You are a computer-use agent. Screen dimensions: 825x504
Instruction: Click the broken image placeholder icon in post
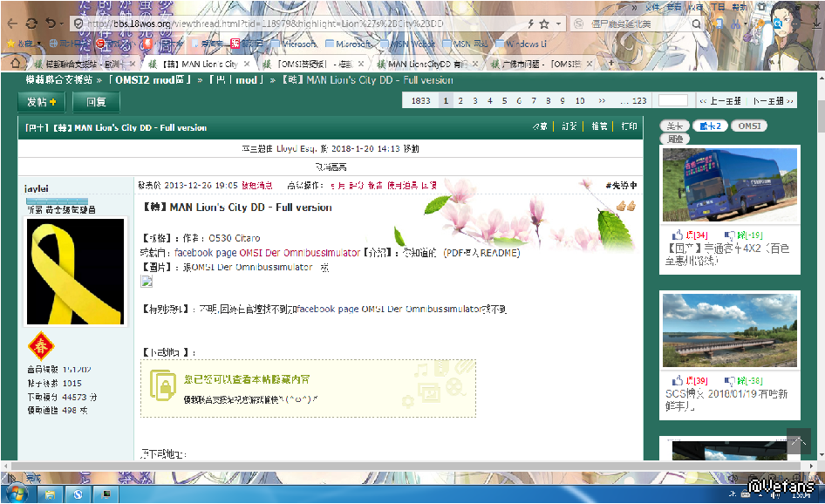(147, 282)
